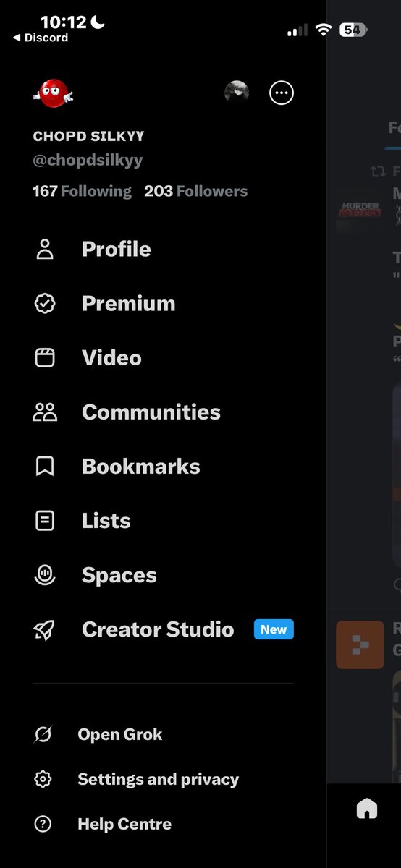Open the Help Centre link
Viewport: 401px width, 868px height.
(124, 824)
